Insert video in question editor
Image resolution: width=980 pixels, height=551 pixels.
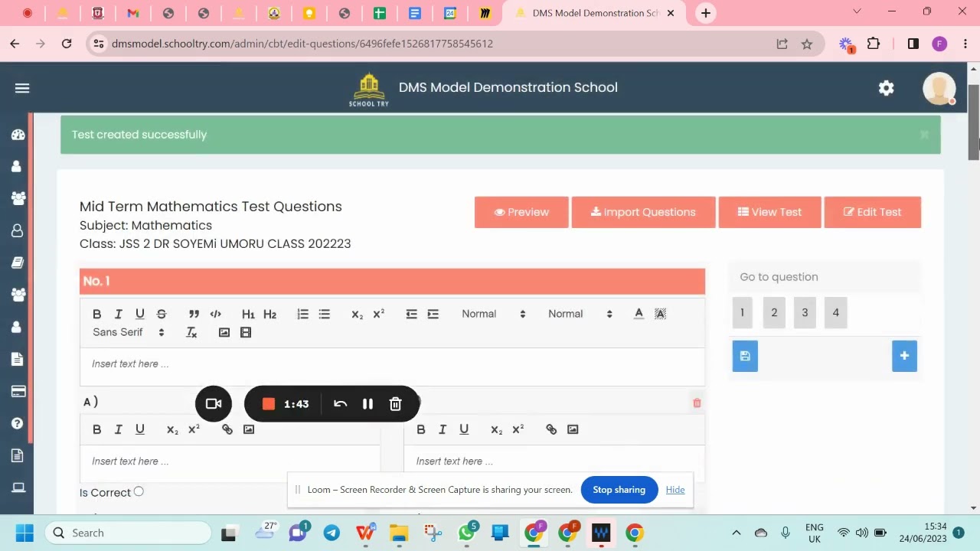(x=245, y=332)
